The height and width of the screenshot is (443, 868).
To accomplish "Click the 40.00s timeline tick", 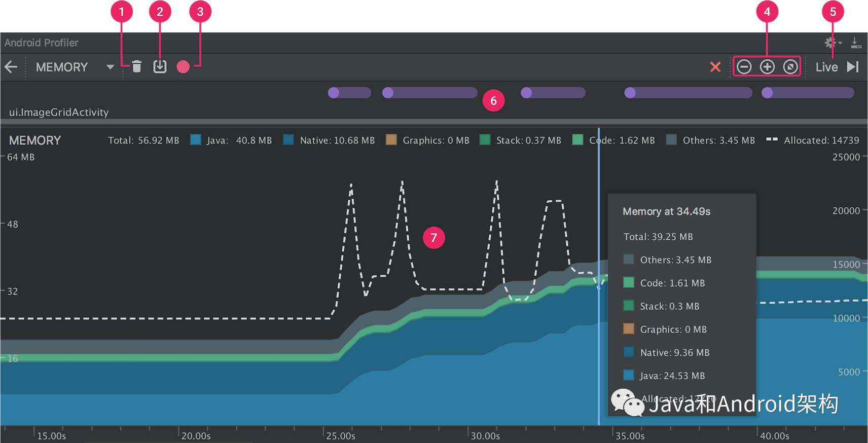I will click(x=775, y=436).
